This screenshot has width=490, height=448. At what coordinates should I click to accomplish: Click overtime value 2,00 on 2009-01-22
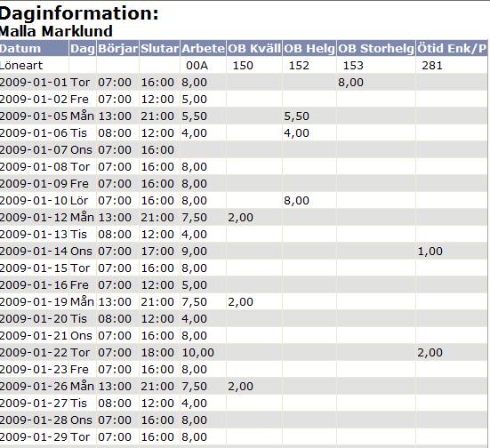click(x=430, y=352)
